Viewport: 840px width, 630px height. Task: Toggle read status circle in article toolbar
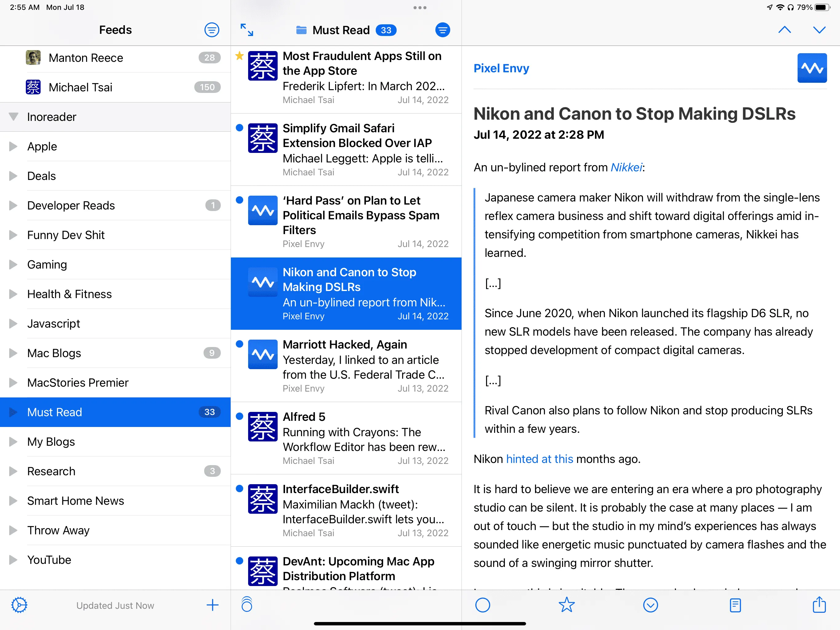(483, 605)
